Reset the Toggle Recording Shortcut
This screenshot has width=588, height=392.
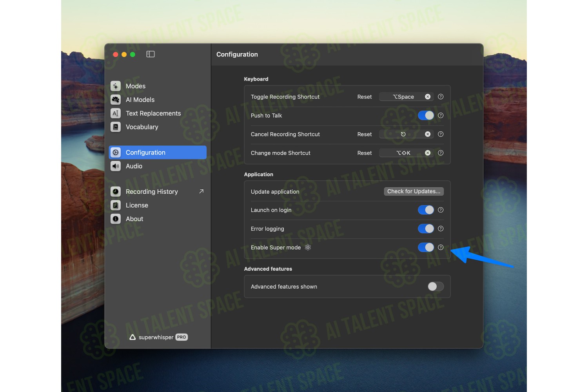point(365,97)
